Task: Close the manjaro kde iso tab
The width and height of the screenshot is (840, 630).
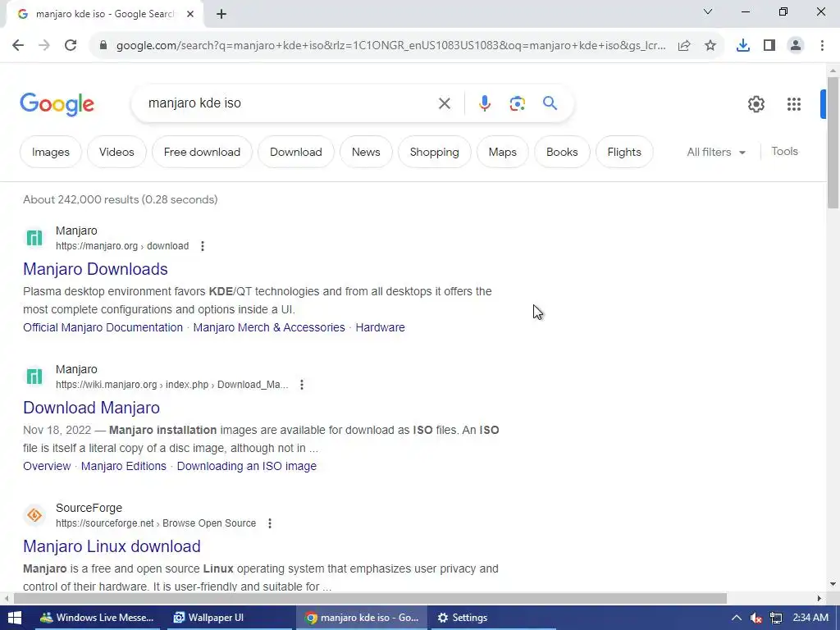Action: pos(190,15)
